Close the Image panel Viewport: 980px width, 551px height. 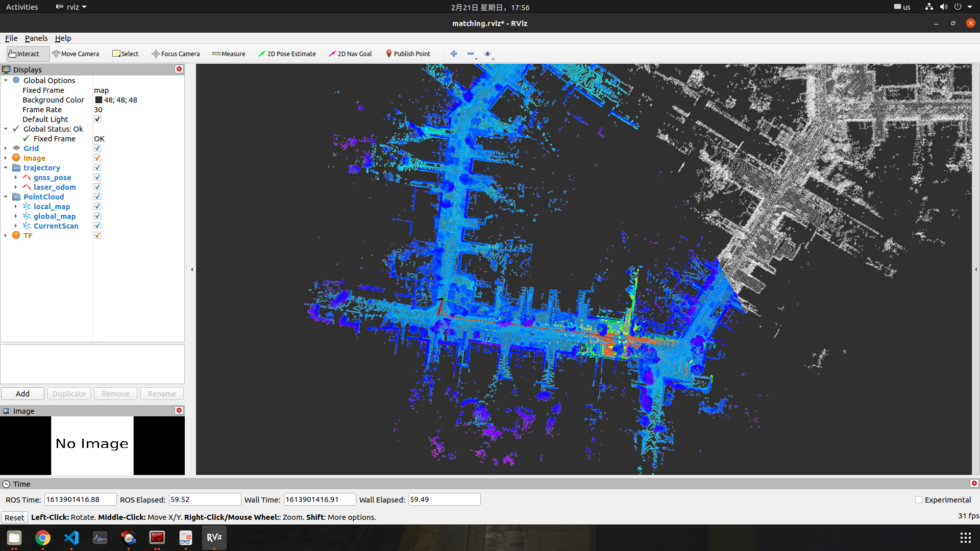179,410
